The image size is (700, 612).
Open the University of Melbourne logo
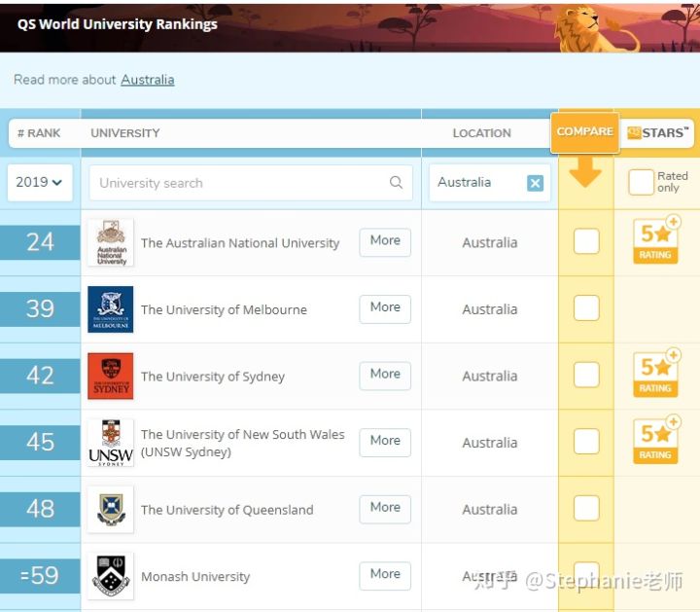[x=111, y=309]
